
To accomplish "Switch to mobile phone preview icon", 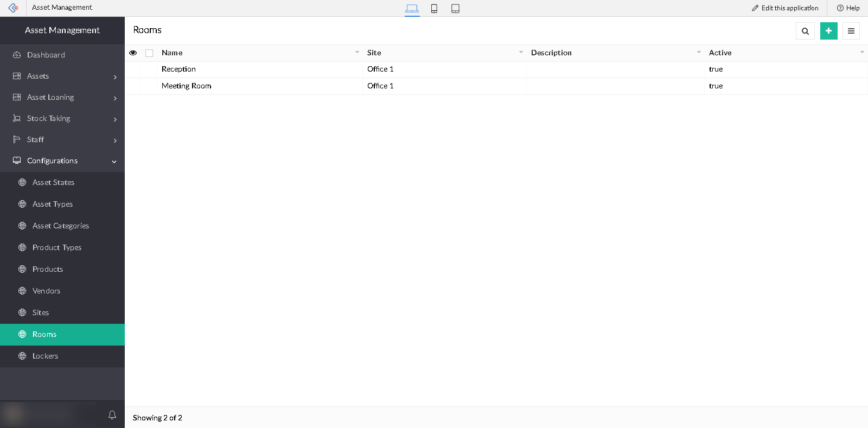I will [x=434, y=8].
